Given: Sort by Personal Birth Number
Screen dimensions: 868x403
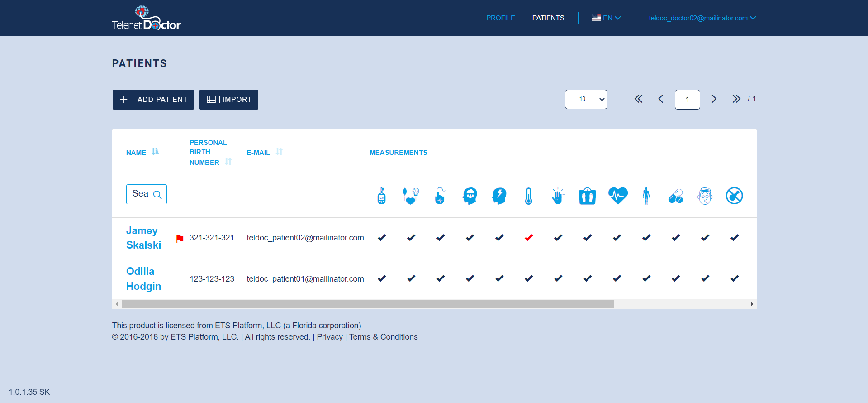Looking at the screenshot, I should (x=228, y=162).
